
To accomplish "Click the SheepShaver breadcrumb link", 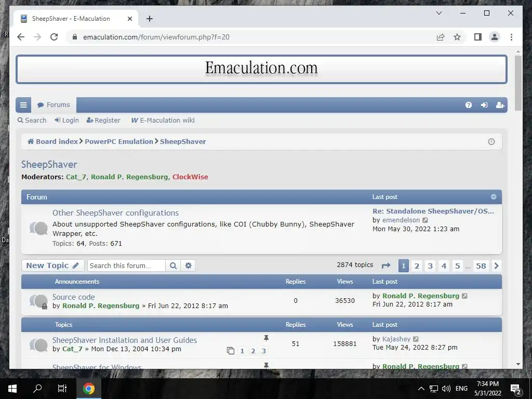I will tap(183, 141).
